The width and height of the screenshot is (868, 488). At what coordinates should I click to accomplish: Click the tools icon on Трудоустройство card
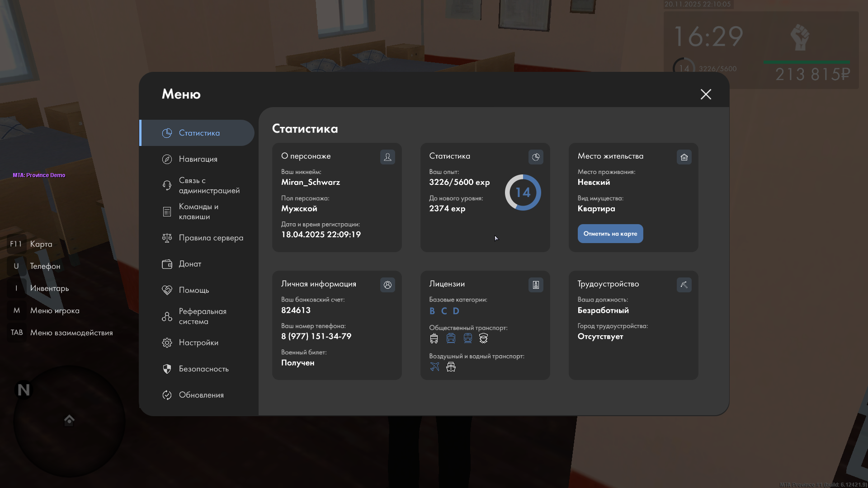[684, 285]
